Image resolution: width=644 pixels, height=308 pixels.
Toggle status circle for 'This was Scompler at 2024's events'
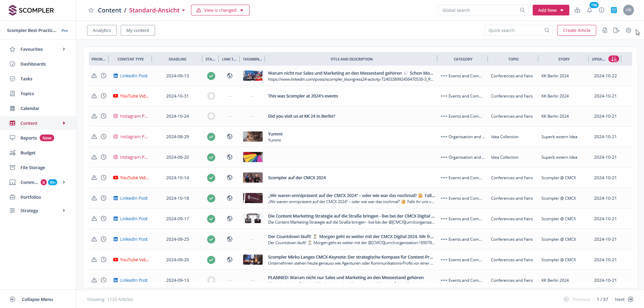click(x=211, y=96)
